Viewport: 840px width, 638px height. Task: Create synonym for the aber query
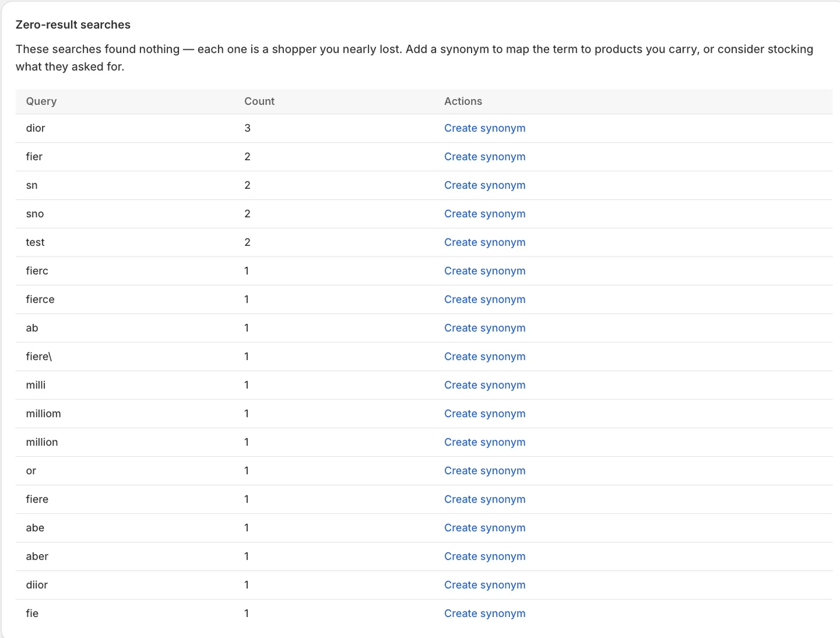click(x=485, y=556)
